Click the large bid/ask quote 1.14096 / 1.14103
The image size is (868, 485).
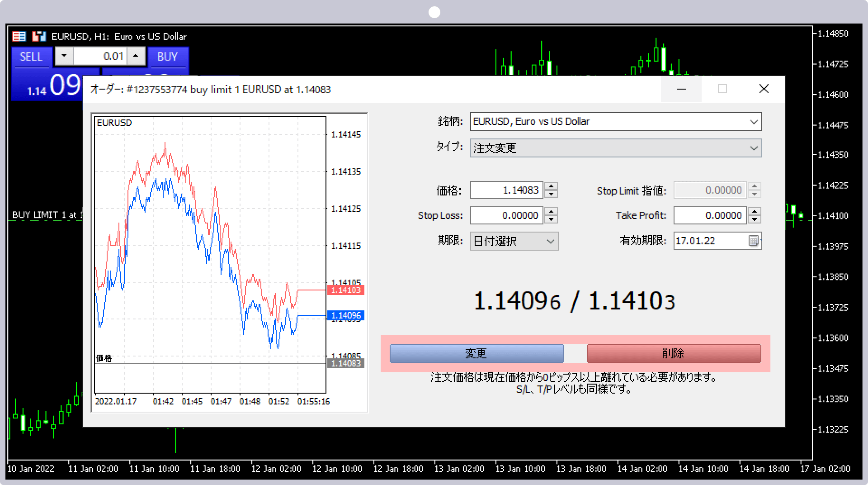(575, 301)
